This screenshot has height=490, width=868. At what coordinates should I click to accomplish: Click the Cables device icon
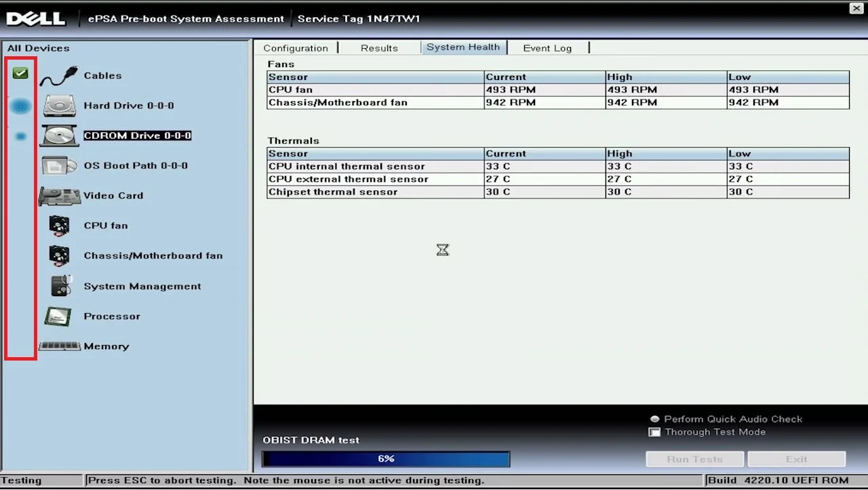pos(58,77)
